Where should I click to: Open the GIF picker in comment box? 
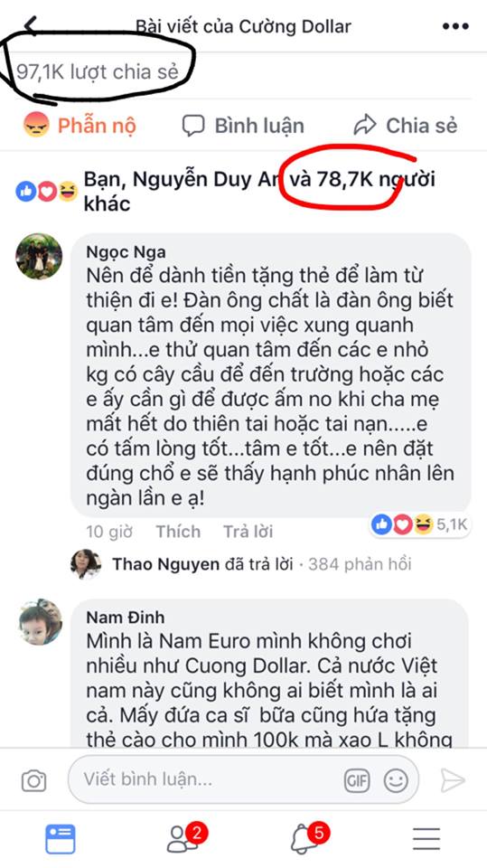(356, 781)
